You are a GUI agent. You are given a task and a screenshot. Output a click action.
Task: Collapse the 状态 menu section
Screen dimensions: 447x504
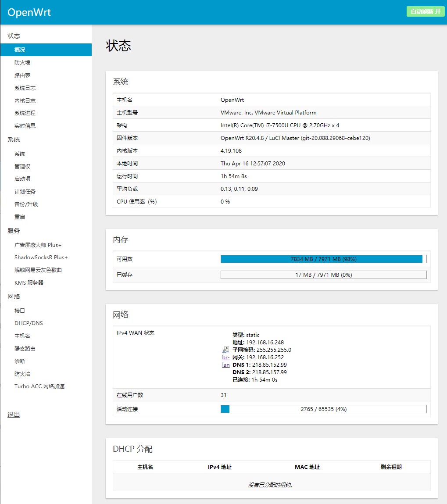click(x=14, y=36)
